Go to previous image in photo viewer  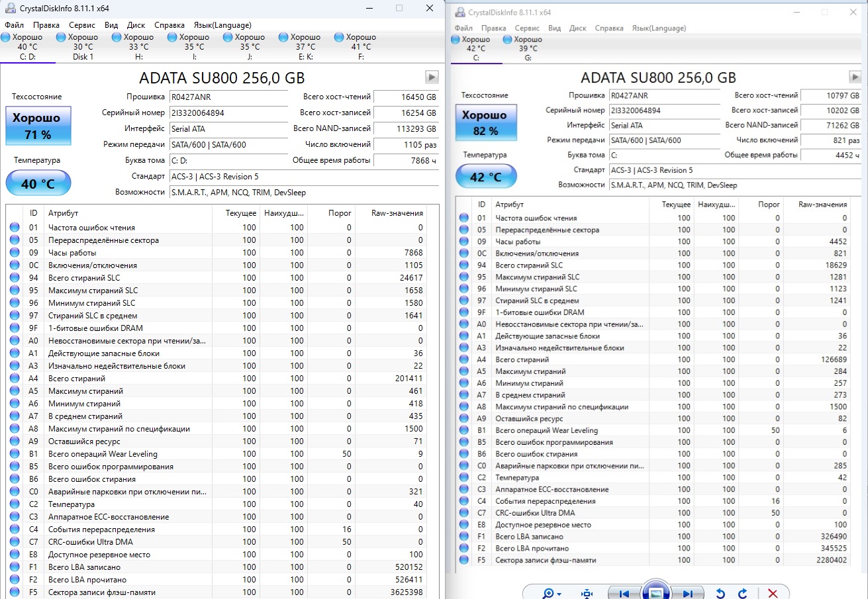[624, 593]
